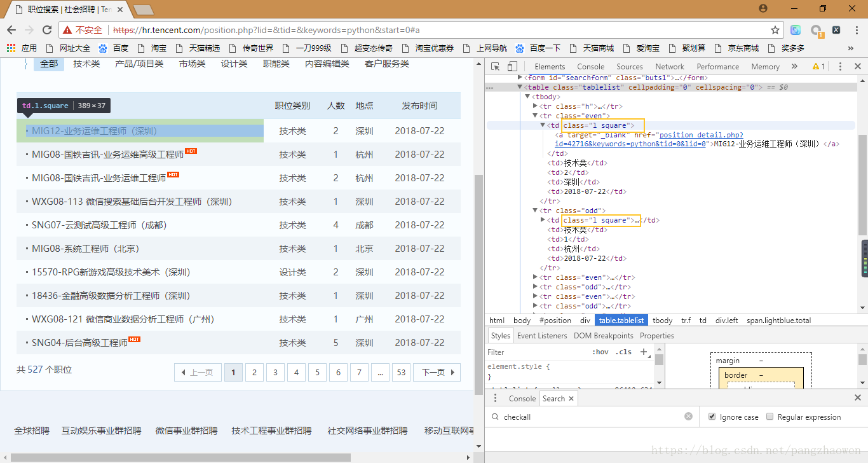This screenshot has width=868, height=463.
Task: Toggle the :hov element state panel
Action: [x=600, y=352]
